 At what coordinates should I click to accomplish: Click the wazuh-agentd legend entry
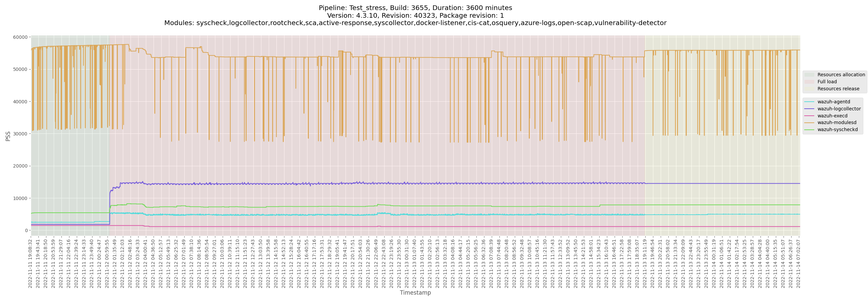[833, 102]
